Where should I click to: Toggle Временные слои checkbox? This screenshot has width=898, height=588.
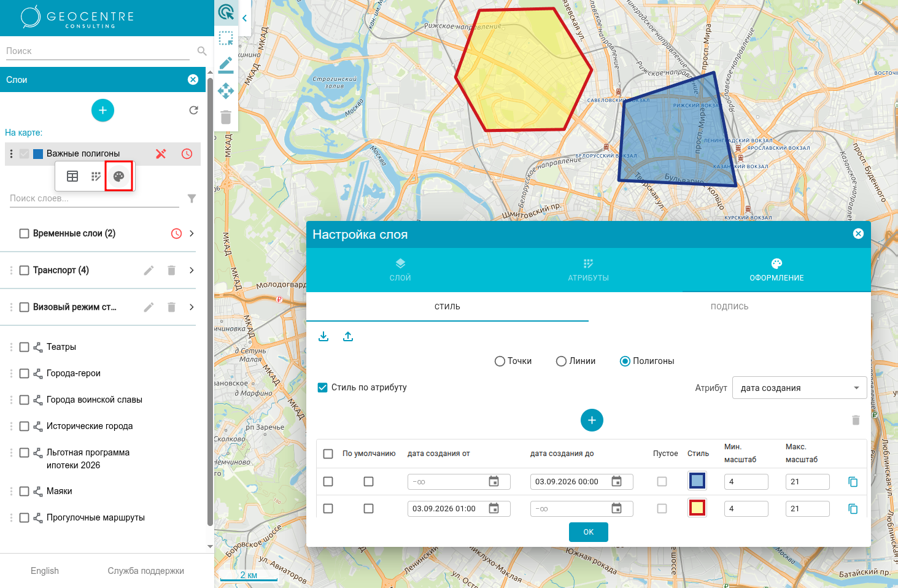click(x=25, y=233)
